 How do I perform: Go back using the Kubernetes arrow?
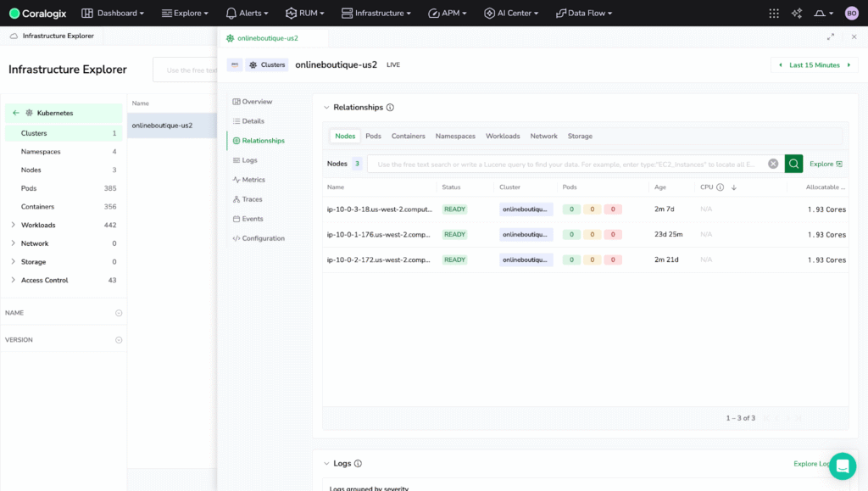pos(15,113)
